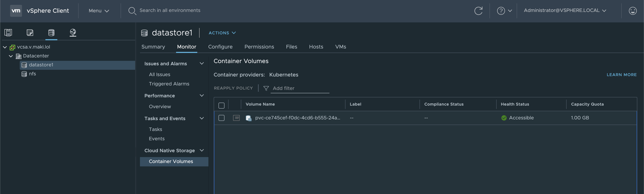Click the green Accessible health icon
644x194 pixels.
tap(504, 118)
